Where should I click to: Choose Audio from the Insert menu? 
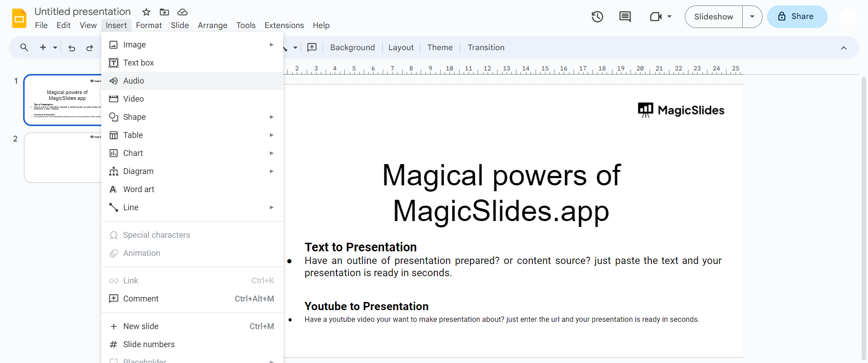[x=134, y=81]
